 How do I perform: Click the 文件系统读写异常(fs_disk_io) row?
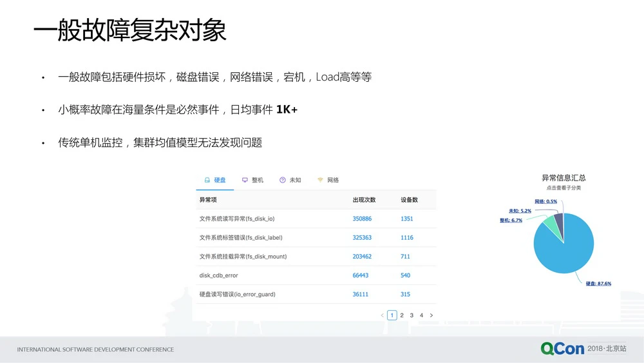316,219
